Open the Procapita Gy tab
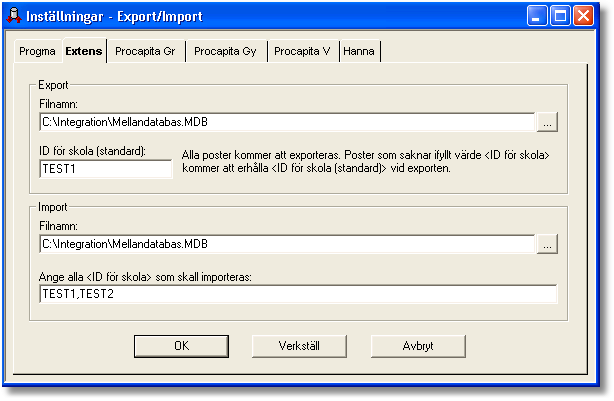The height and width of the screenshot is (401, 614). tap(226, 51)
